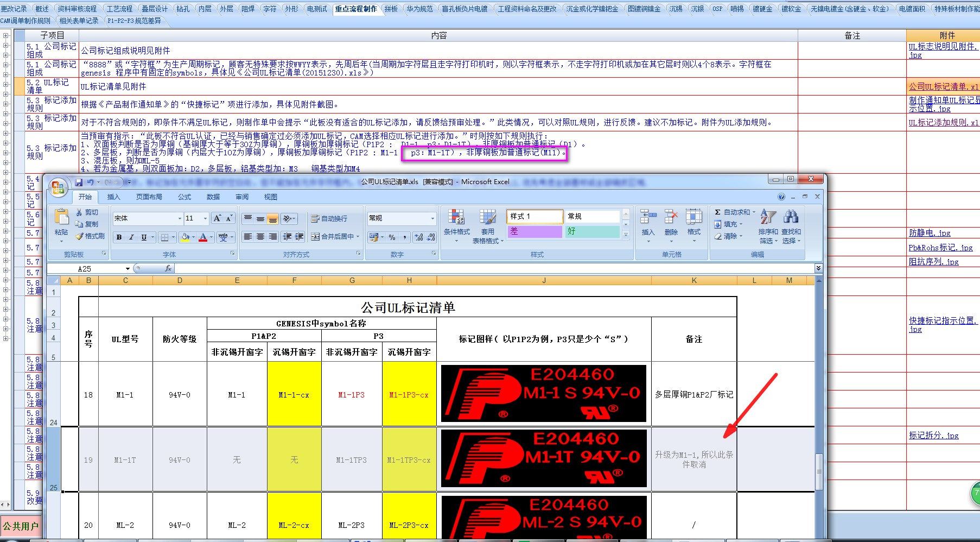Expand the formula bar
Image resolution: width=980 pixels, height=542 pixels.
[x=818, y=268]
